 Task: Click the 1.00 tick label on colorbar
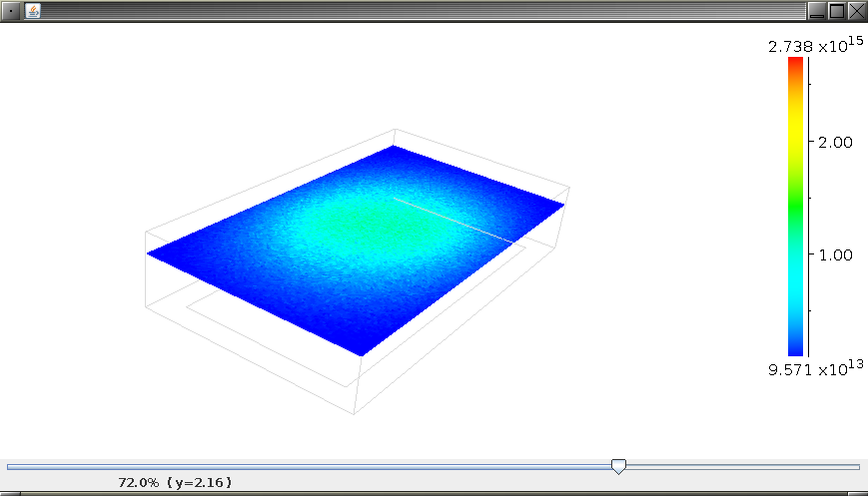click(834, 255)
